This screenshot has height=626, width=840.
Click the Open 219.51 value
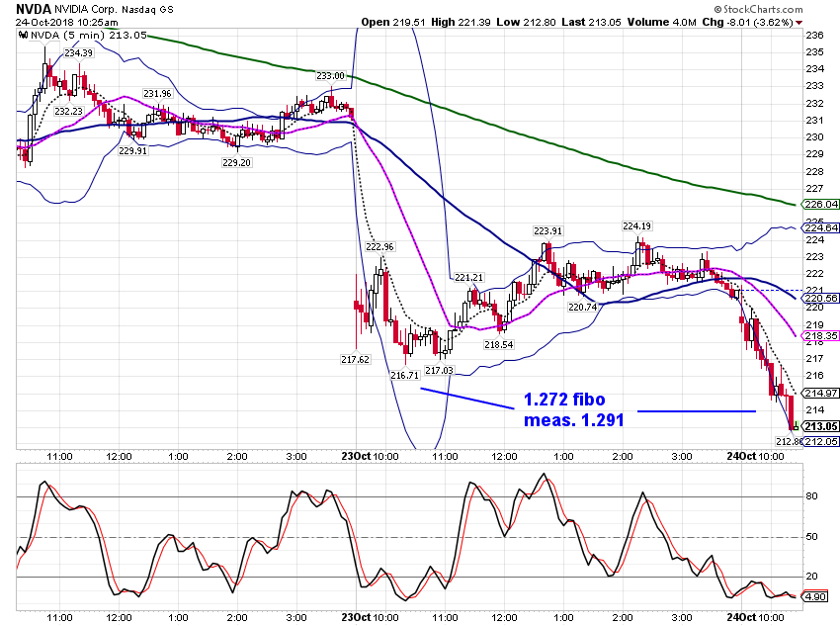tap(393, 22)
